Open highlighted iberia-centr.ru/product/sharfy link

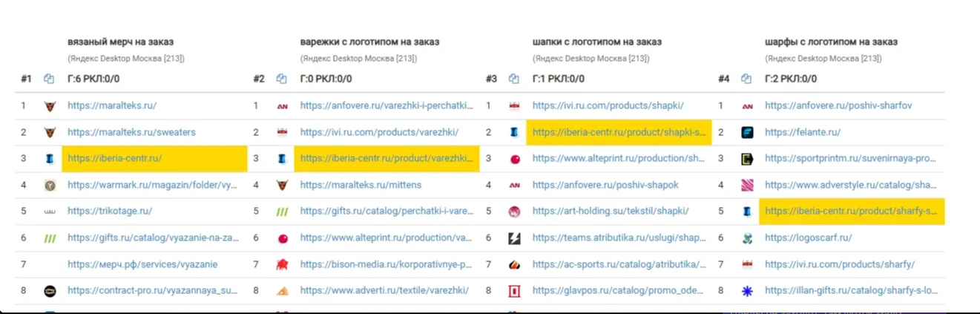[852, 211]
